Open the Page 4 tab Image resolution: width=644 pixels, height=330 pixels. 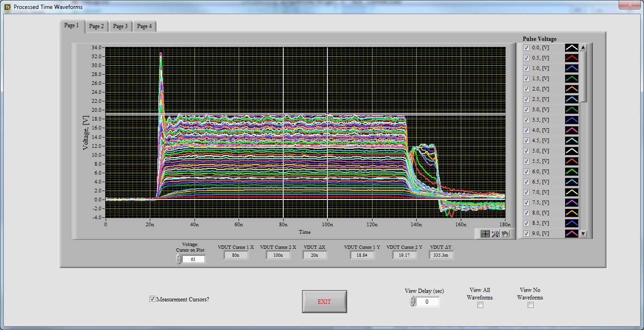(144, 26)
